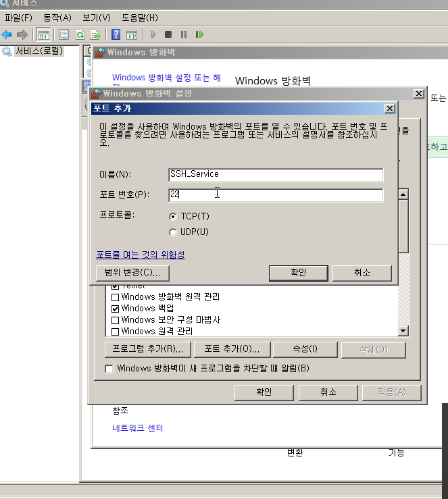This screenshot has height=499, width=448.
Task: Click the exceptions list scroll up arrow
Action: click(x=403, y=194)
